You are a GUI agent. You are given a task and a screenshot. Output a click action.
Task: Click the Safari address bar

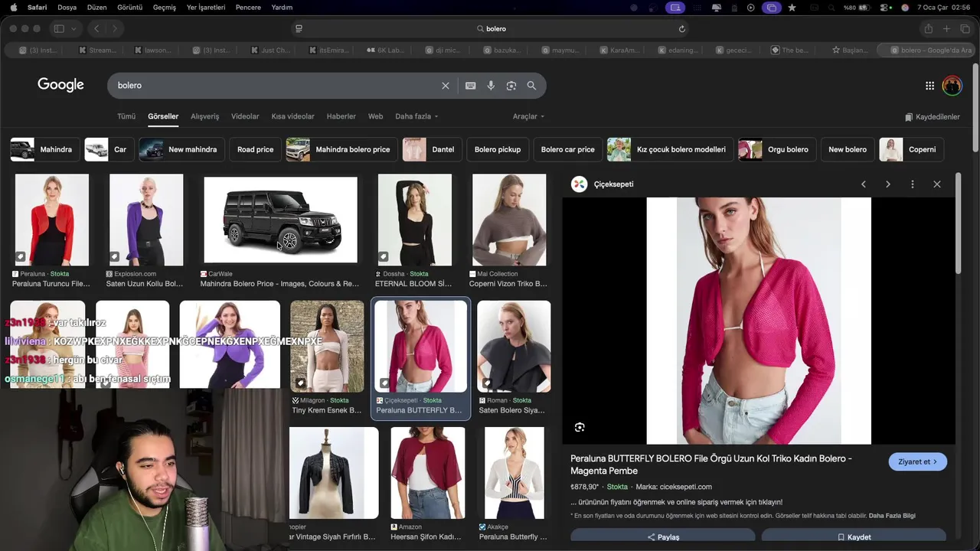[x=490, y=29]
